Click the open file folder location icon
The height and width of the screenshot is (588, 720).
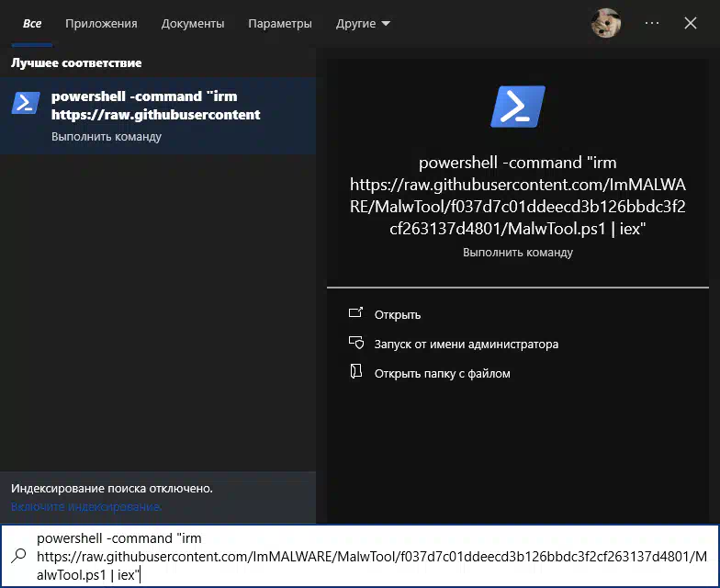356,371
